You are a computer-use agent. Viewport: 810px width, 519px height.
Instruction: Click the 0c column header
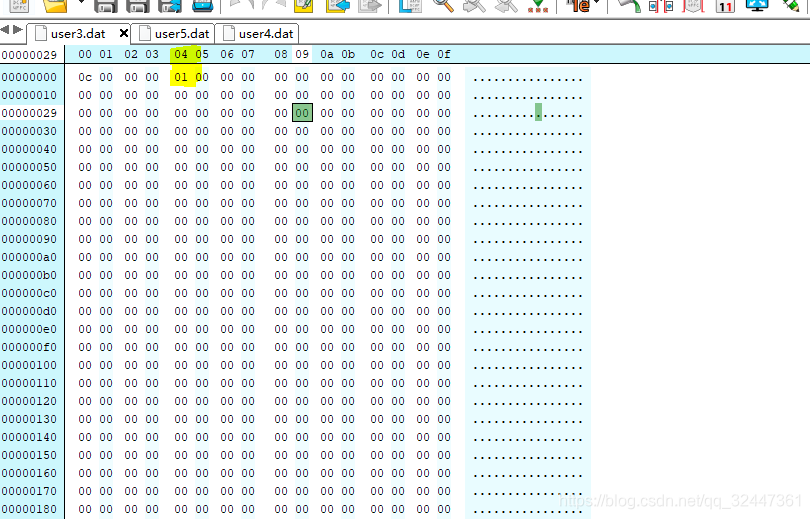(x=377, y=54)
